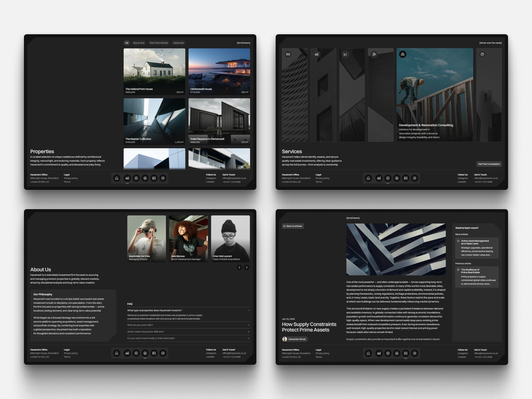Click the line chart icon on the services card
The height and width of the screenshot is (399, 532).
(345, 54)
